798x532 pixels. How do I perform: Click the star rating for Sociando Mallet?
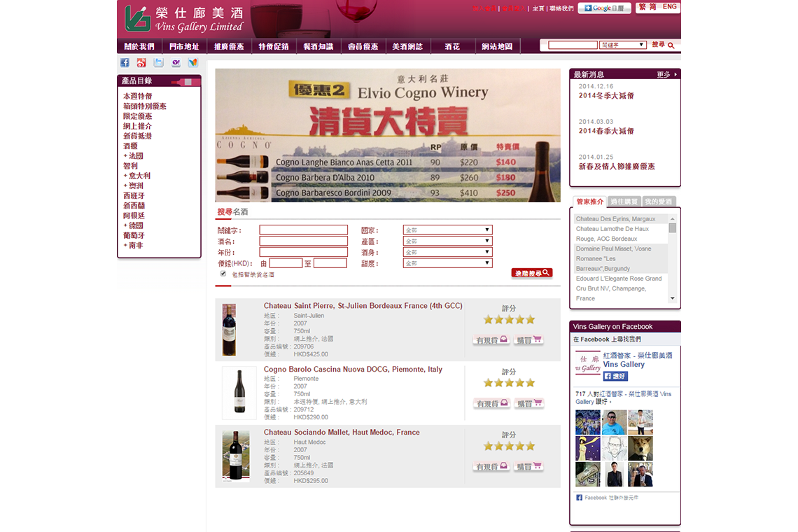pos(509,446)
